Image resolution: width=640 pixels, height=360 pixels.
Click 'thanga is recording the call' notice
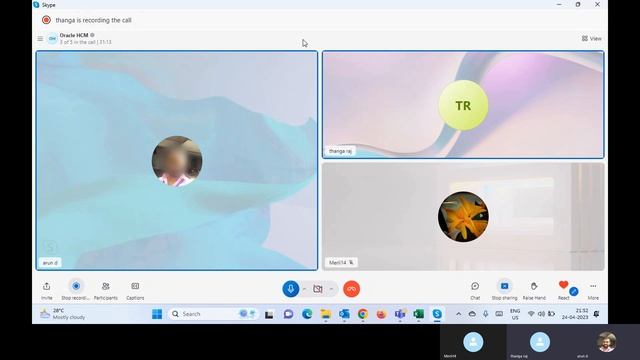(x=93, y=20)
